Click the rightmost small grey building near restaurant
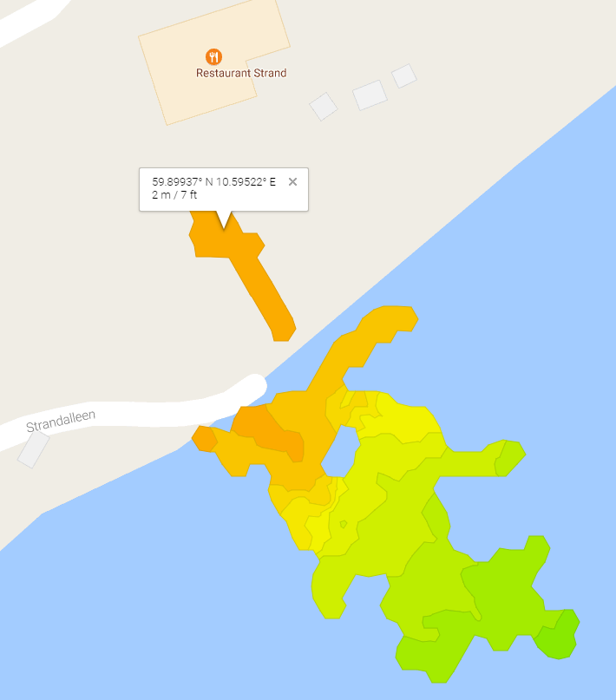This screenshot has width=616, height=700. pos(404,75)
